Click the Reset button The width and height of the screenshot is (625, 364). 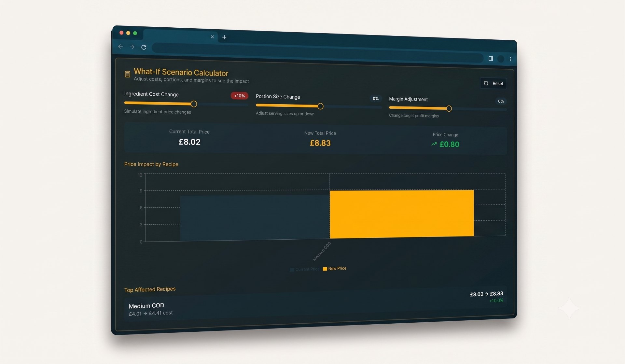point(493,83)
